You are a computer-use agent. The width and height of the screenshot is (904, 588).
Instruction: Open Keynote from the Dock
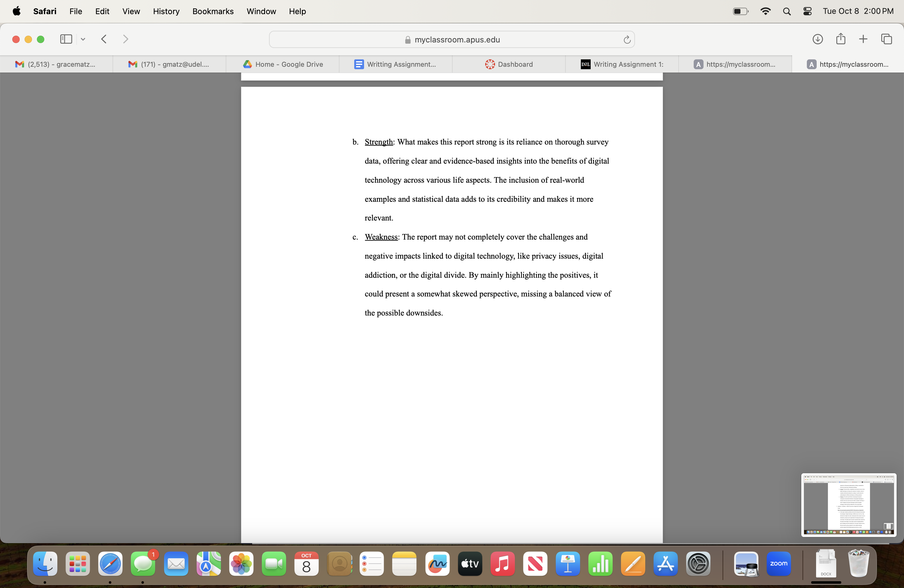568,564
